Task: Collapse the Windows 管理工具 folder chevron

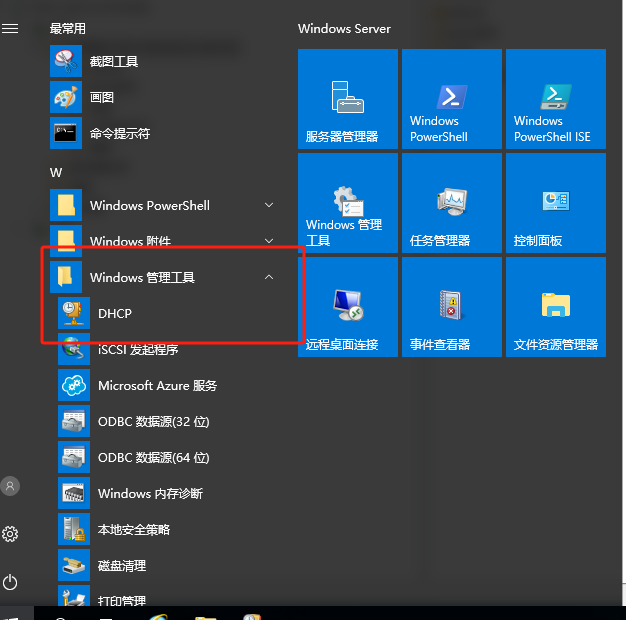Action: tap(269, 277)
